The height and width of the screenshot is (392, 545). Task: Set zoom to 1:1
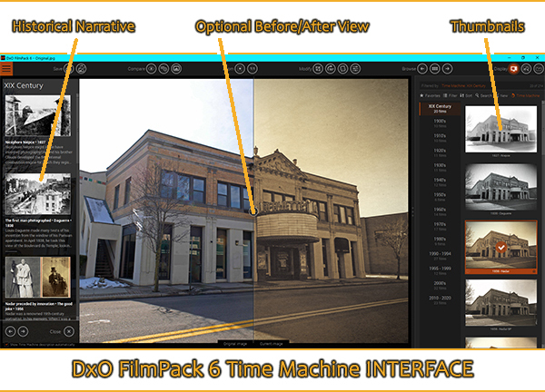point(253,69)
